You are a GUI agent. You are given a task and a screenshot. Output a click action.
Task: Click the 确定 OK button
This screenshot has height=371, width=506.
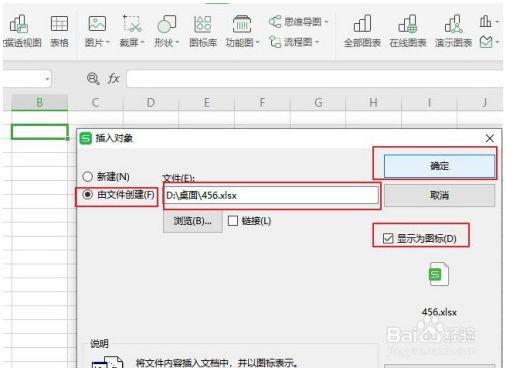pos(439,166)
